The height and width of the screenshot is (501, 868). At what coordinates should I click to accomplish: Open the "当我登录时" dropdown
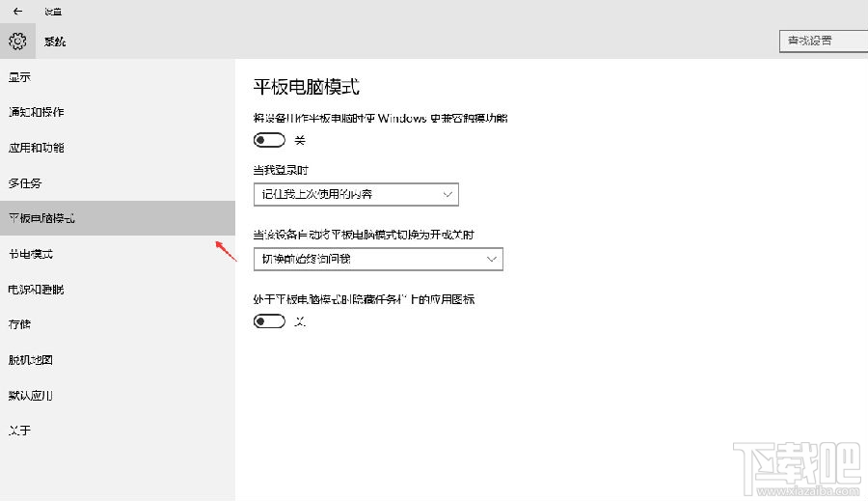click(356, 195)
